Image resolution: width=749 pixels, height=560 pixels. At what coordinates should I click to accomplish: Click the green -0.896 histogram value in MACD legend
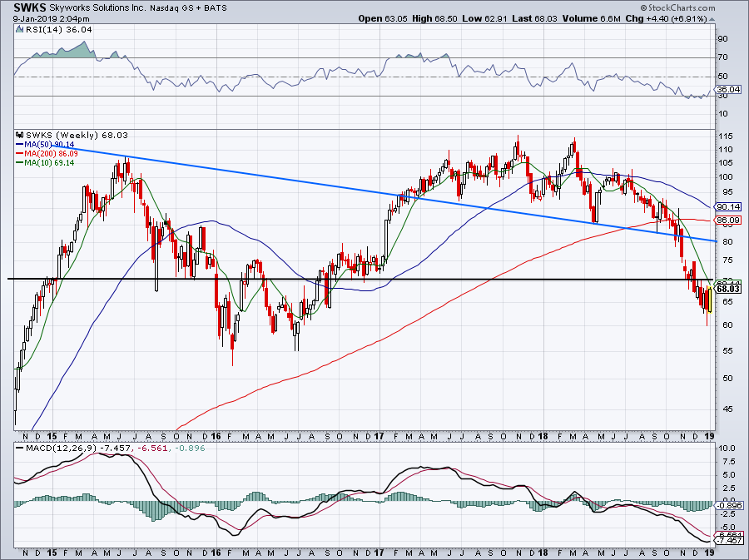188,448
